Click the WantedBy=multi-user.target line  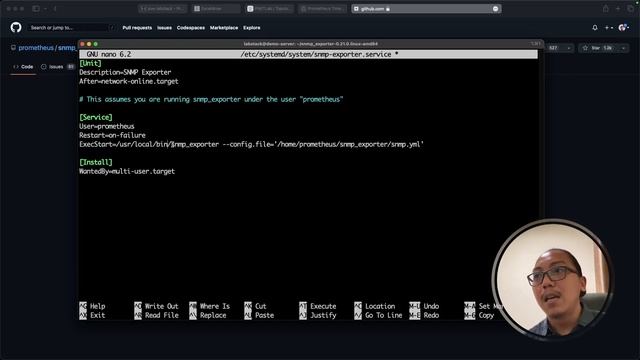[127, 171]
